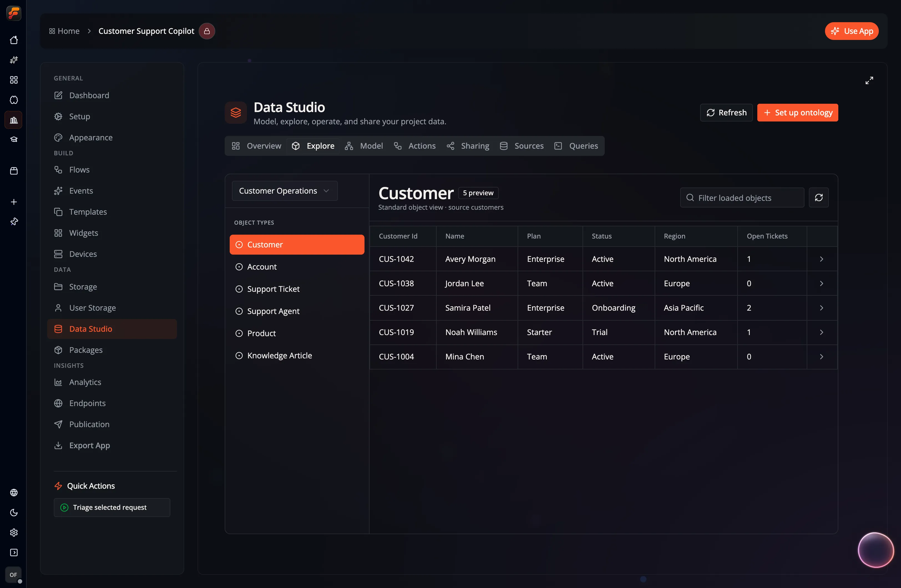Open the globe language icon in the left rail
The height and width of the screenshot is (588, 901).
point(14,493)
